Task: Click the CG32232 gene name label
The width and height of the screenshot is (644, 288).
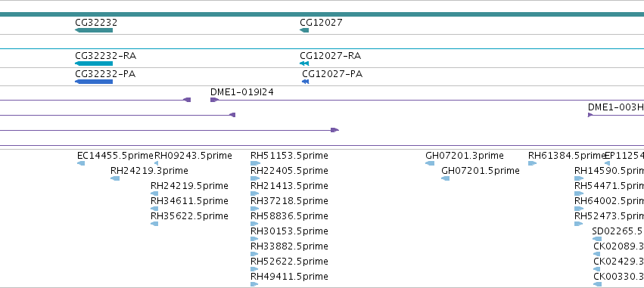Action: (96, 23)
